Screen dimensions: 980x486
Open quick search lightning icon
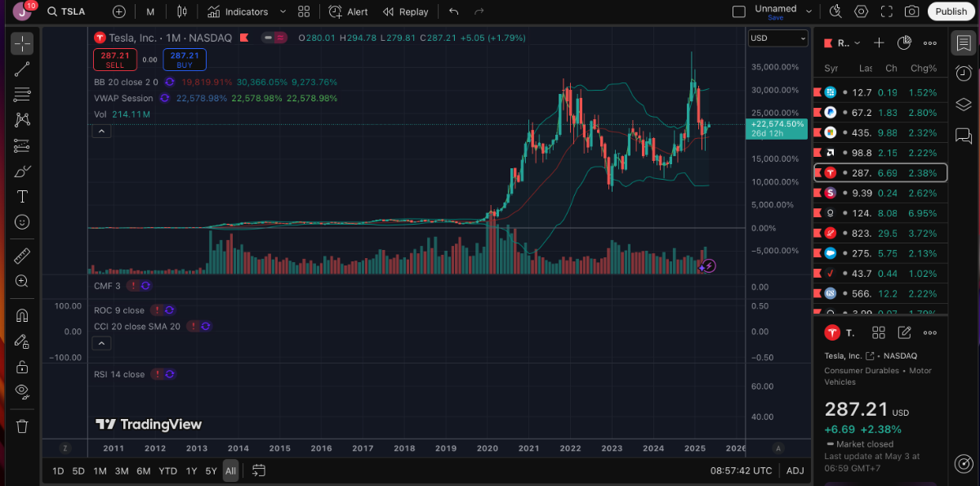tap(835, 11)
